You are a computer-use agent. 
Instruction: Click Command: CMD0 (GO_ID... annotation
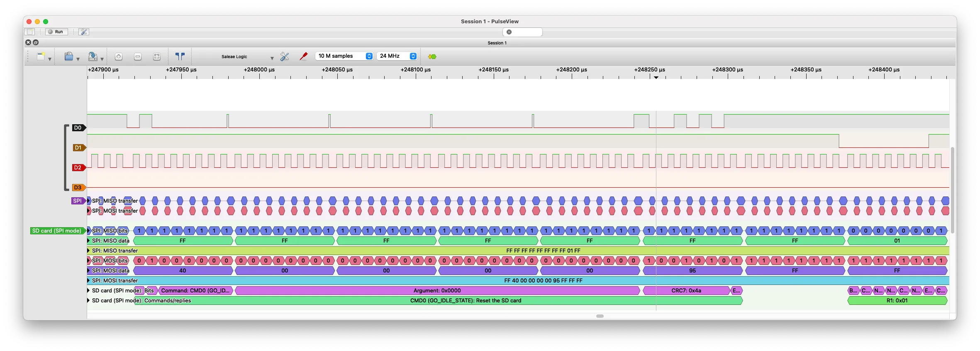click(195, 290)
